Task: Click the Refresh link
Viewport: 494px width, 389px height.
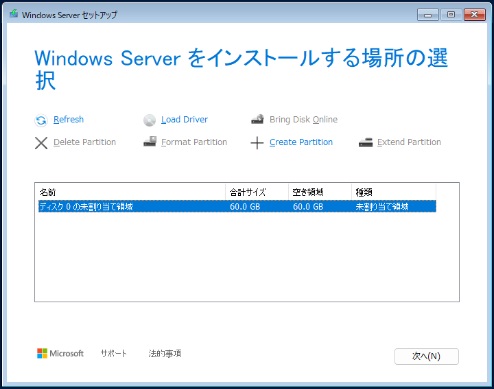Action: click(68, 119)
